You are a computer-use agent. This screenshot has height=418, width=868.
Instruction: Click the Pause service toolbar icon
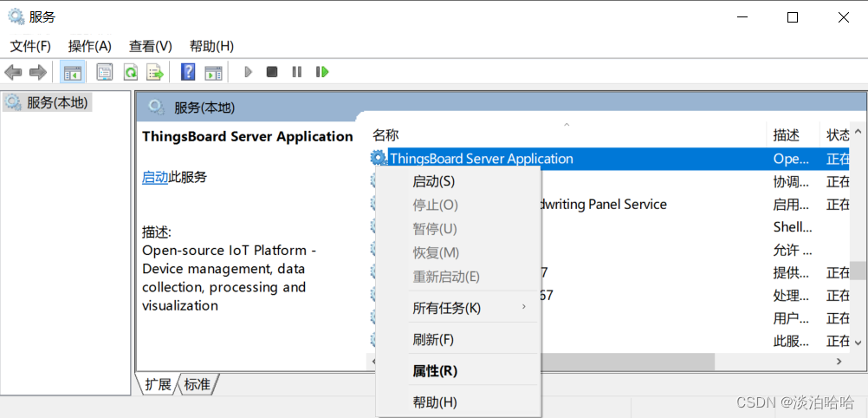click(297, 72)
